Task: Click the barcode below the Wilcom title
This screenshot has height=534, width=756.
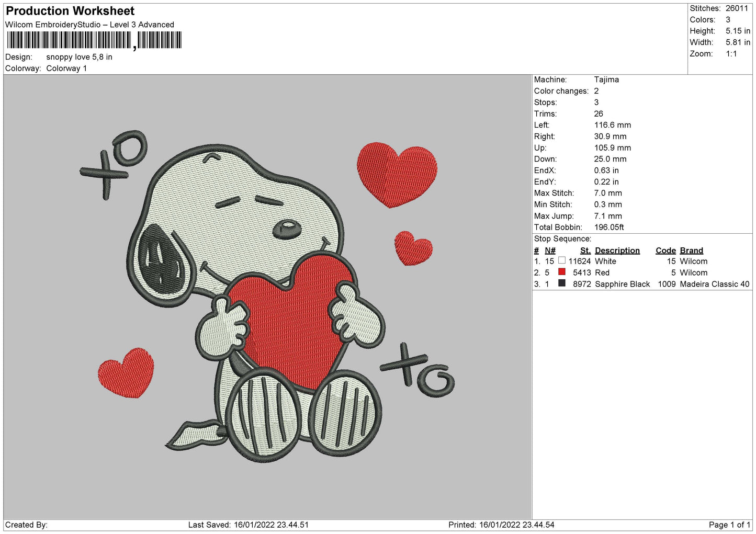Action: coord(94,41)
